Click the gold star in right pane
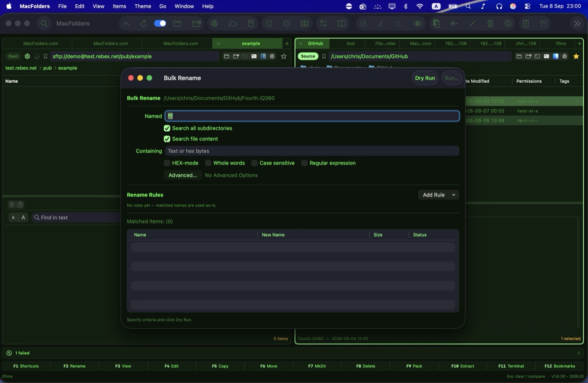The height and width of the screenshot is (383, 588). [x=576, y=56]
